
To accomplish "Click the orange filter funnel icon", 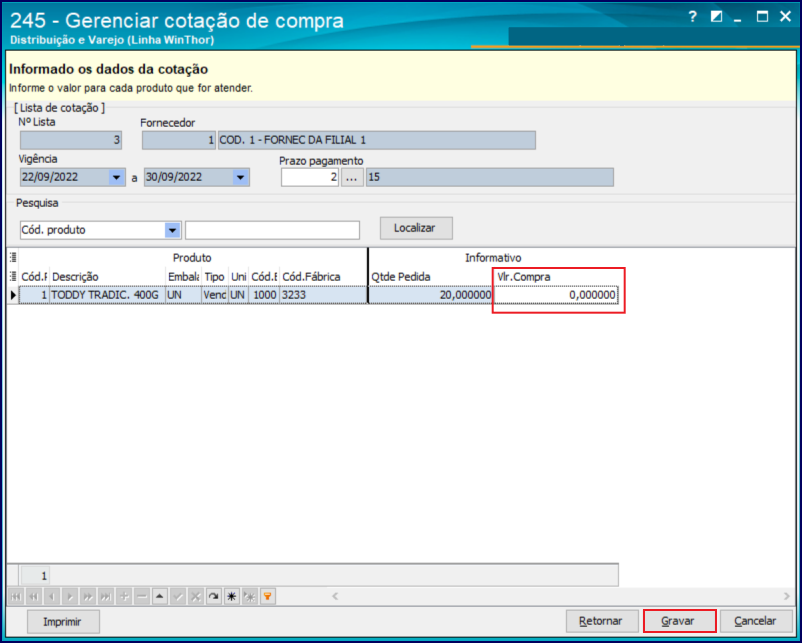I will [x=268, y=596].
